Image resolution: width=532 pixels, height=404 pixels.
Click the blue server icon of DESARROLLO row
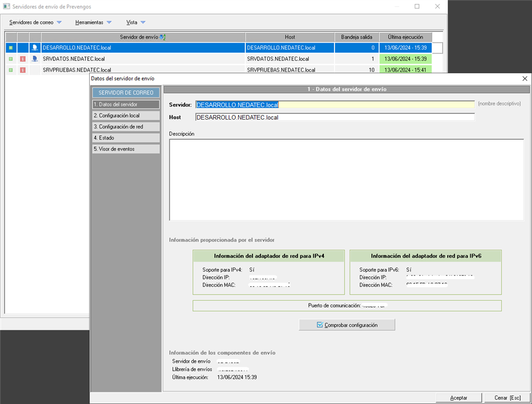pos(35,48)
